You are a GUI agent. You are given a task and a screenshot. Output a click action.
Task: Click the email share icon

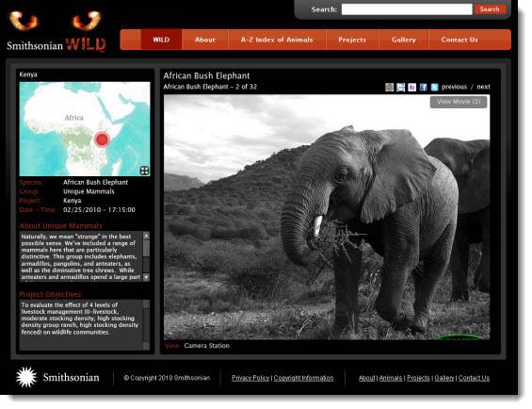coord(401,88)
